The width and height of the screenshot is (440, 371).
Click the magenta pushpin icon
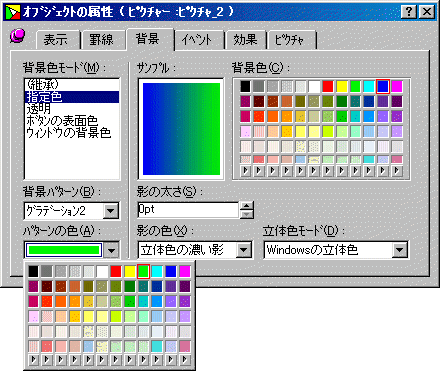click(x=18, y=35)
